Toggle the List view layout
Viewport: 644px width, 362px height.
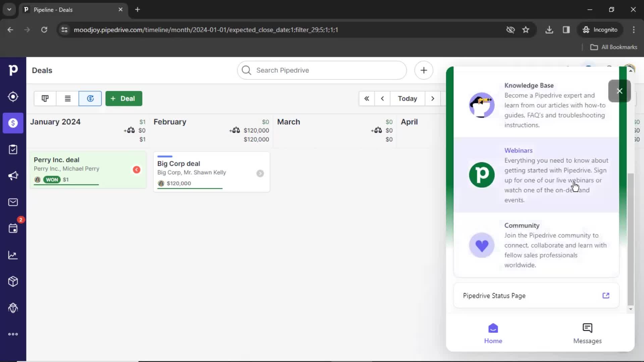(x=67, y=99)
